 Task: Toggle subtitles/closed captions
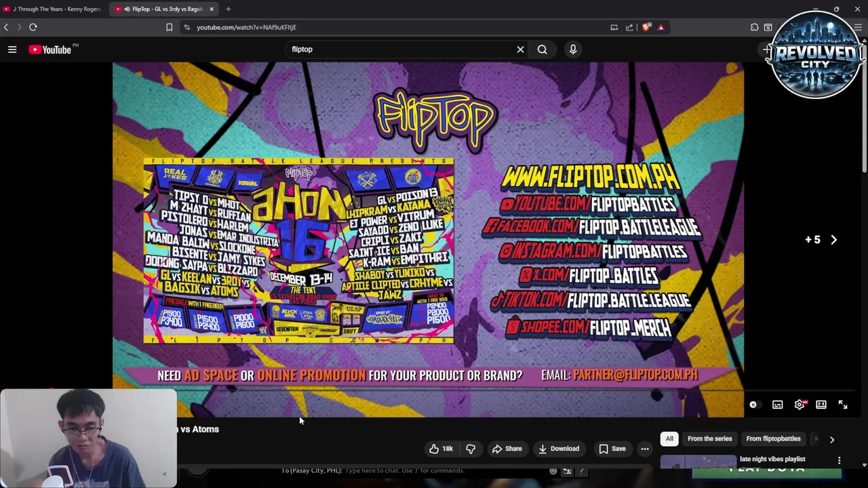click(x=777, y=405)
